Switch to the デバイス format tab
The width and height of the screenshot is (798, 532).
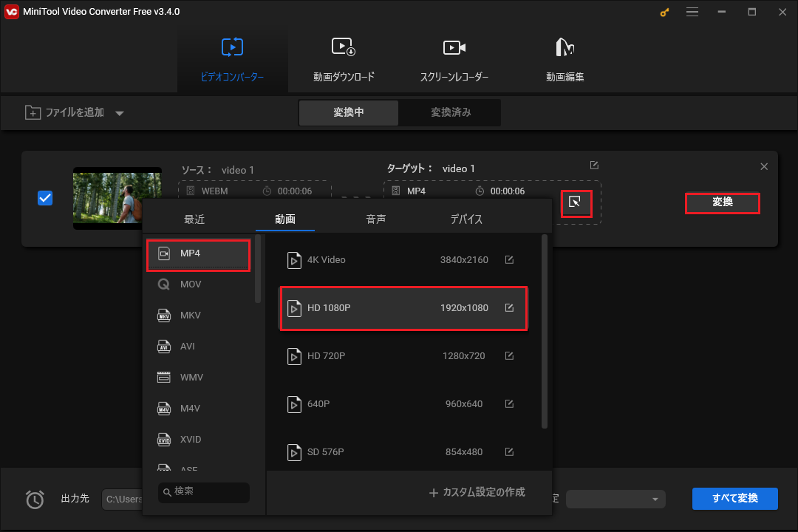point(466,219)
